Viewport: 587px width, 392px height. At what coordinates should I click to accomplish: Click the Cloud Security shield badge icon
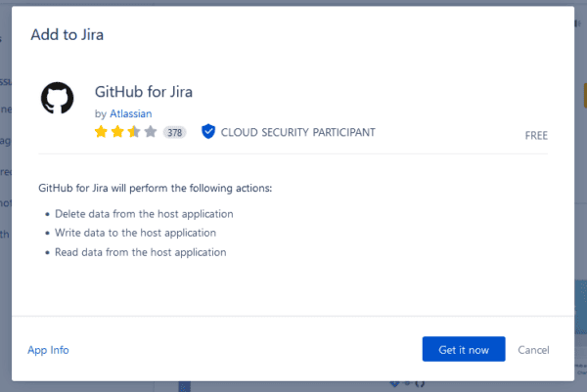(208, 132)
